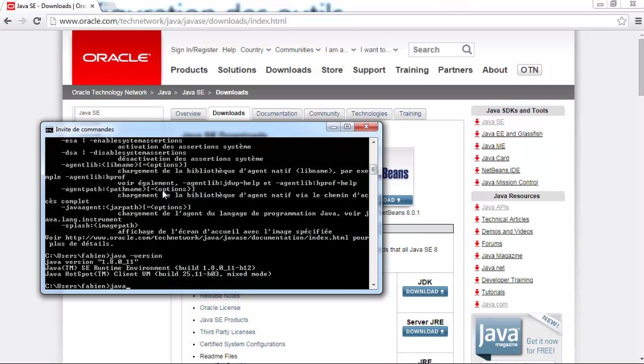This screenshot has width=644, height=364.
Task: Open the Java Mission Control link
Action: coord(510,182)
